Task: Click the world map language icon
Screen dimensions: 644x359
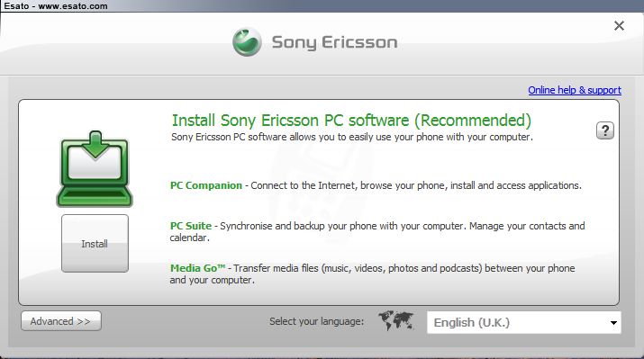Action: (x=396, y=320)
